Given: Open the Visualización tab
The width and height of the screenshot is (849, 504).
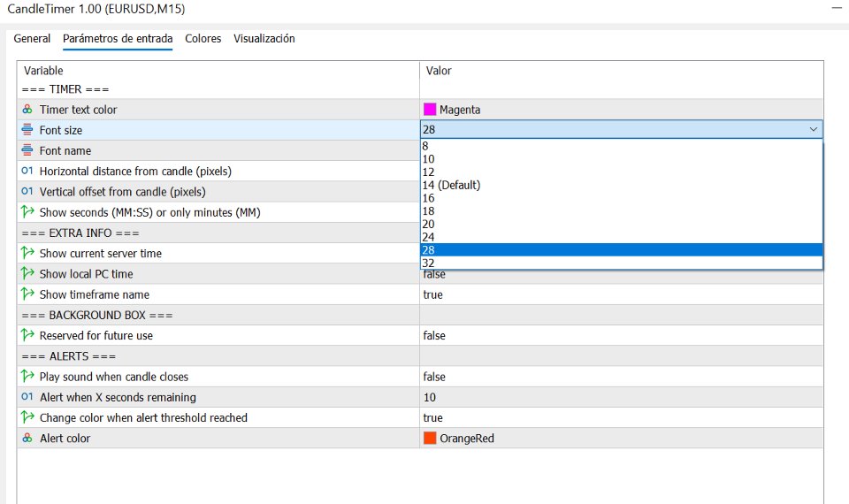Looking at the screenshot, I should tap(264, 38).
